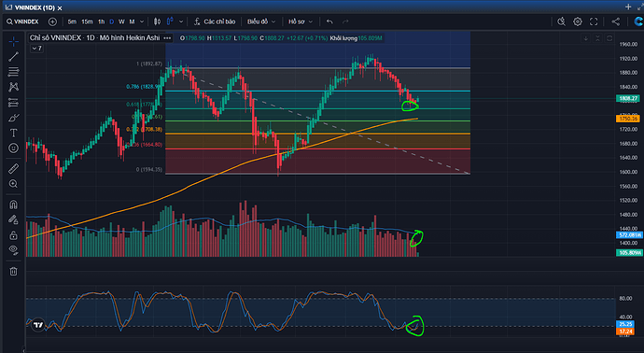Image resolution: width=644 pixels, height=353 pixels.
Task: Toggle lock all drawing tools
Action: click(x=14, y=235)
